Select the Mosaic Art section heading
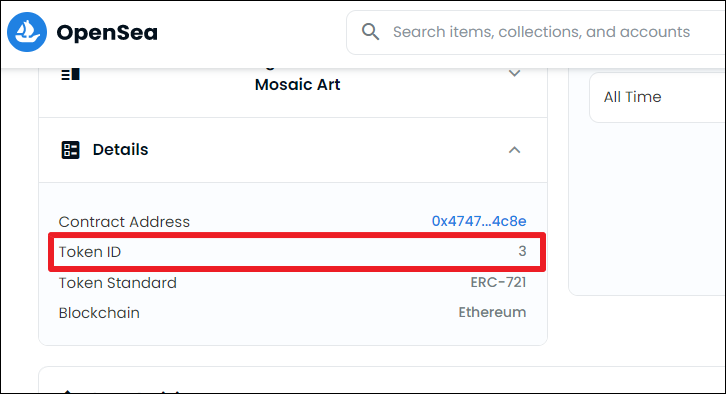 coord(297,84)
